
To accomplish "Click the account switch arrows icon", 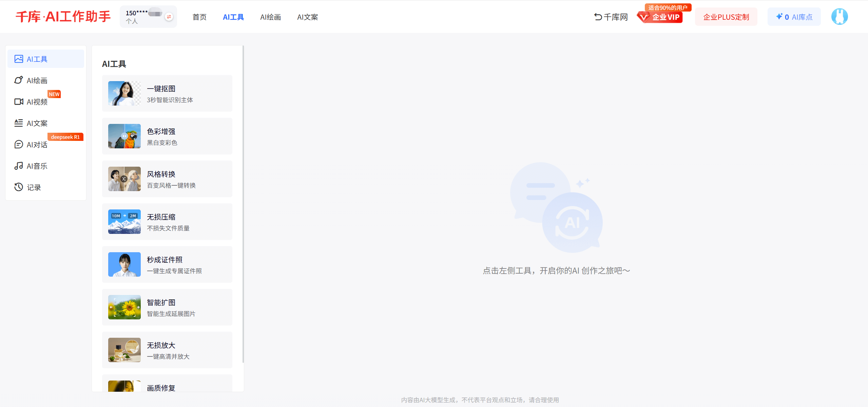I will coord(169,16).
